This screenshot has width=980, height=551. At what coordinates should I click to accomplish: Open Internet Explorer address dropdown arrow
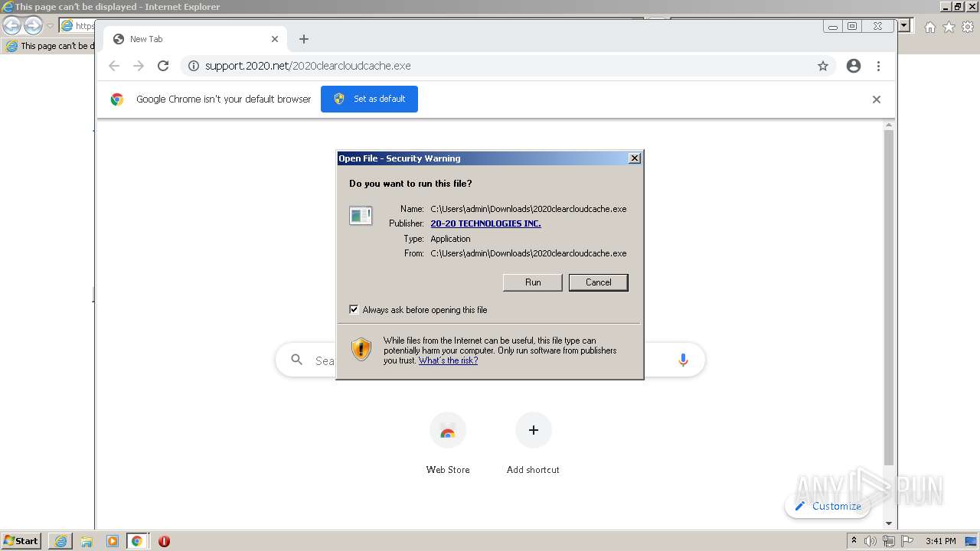(903, 26)
